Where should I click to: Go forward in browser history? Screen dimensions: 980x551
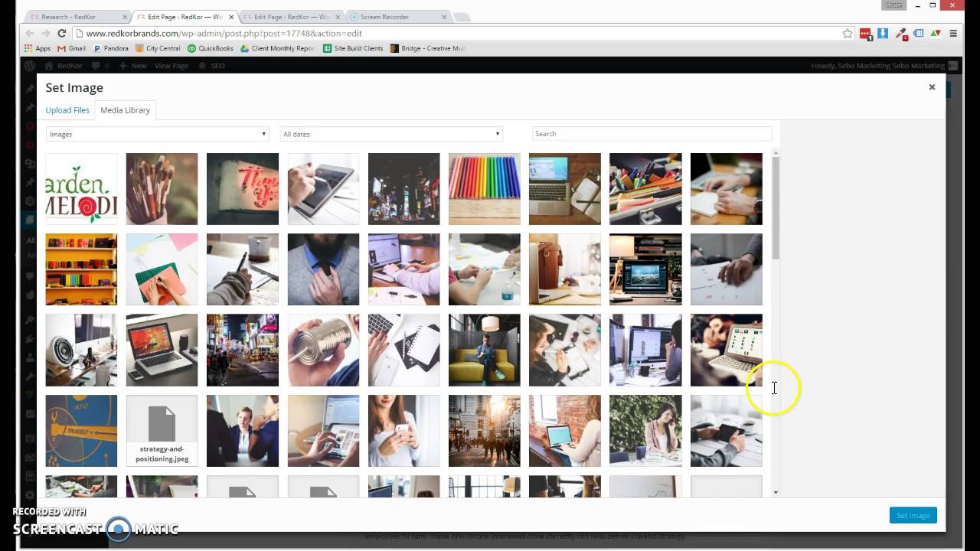(45, 34)
